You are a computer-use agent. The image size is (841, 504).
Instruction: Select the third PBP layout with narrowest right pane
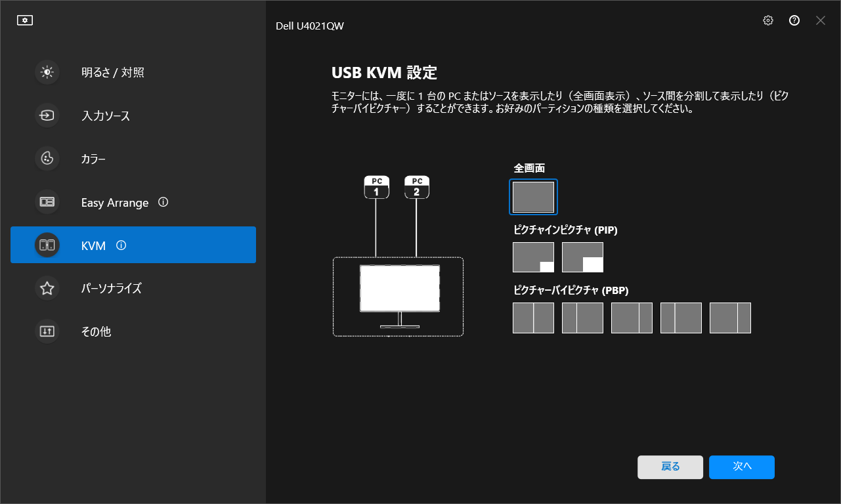coord(632,318)
